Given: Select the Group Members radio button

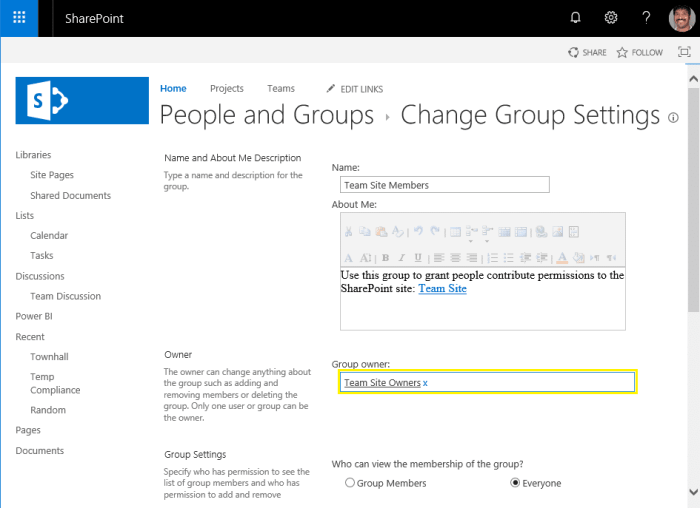Looking at the screenshot, I should [x=350, y=483].
